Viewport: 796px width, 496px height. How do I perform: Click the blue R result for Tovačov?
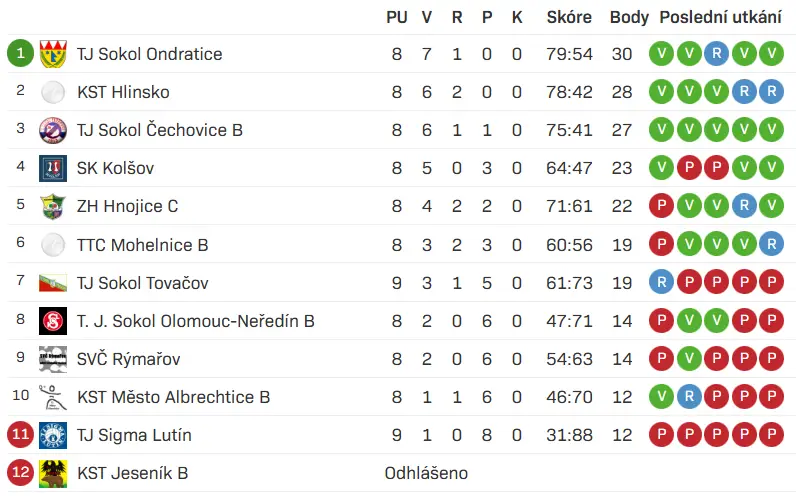(x=661, y=283)
